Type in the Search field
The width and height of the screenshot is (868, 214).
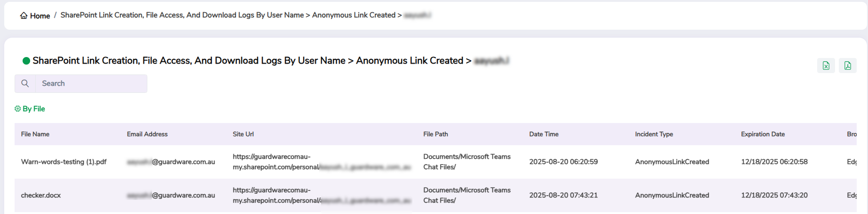[91, 83]
